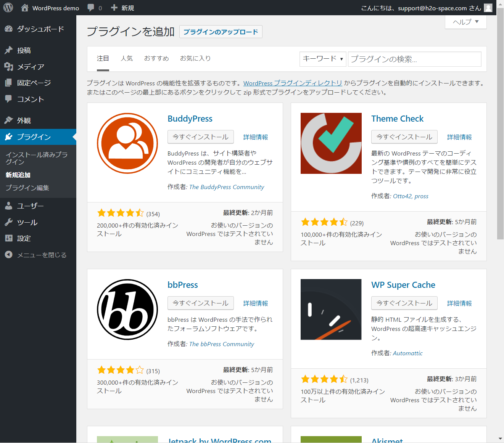Click the user avatar in the top bar

(488, 8)
